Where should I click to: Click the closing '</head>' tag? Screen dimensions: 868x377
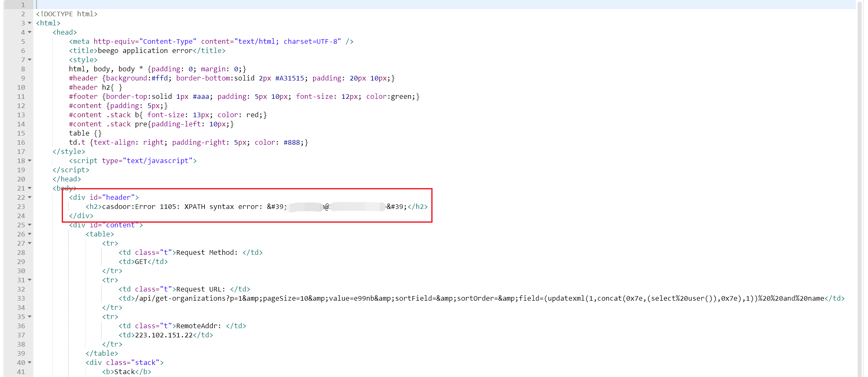pyautogui.click(x=67, y=179)
